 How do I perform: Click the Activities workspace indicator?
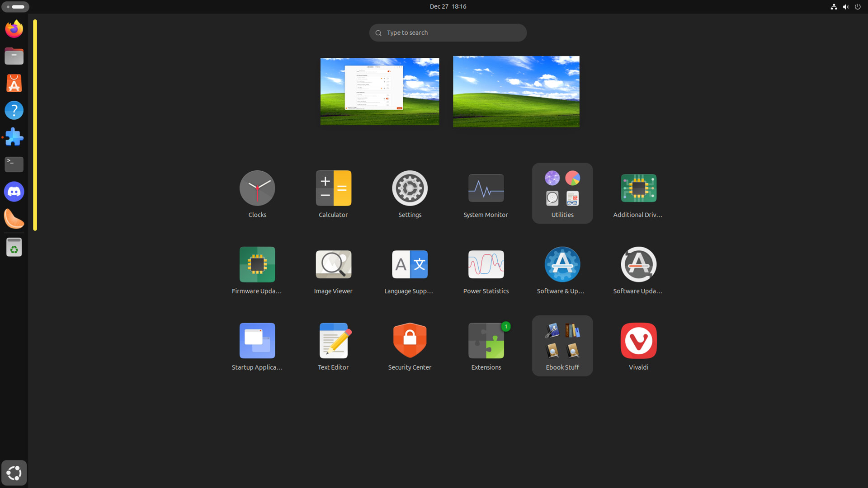pos(15,7)
